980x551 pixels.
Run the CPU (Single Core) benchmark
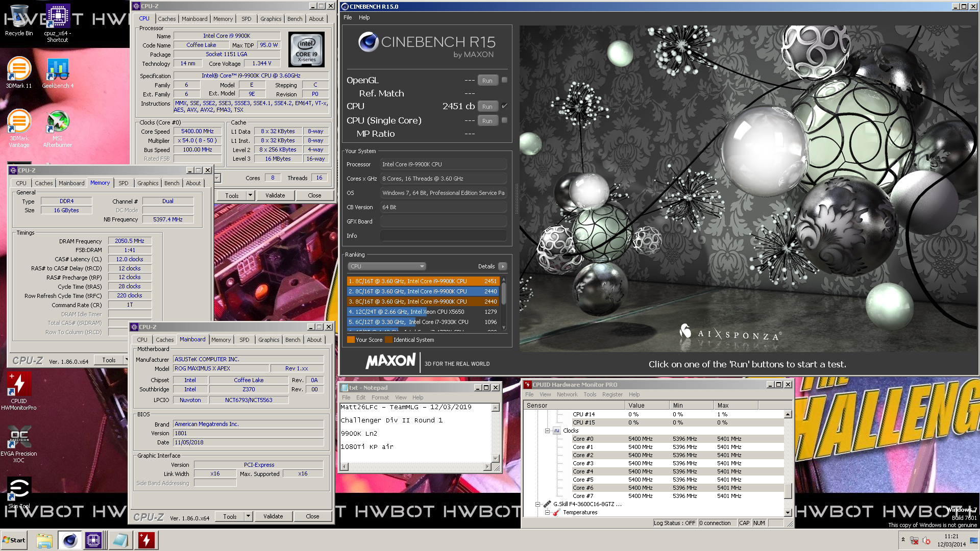[x=487, y=121]
